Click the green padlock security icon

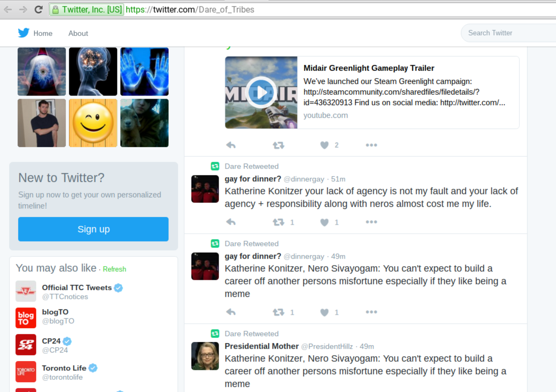tap(55, 10)
